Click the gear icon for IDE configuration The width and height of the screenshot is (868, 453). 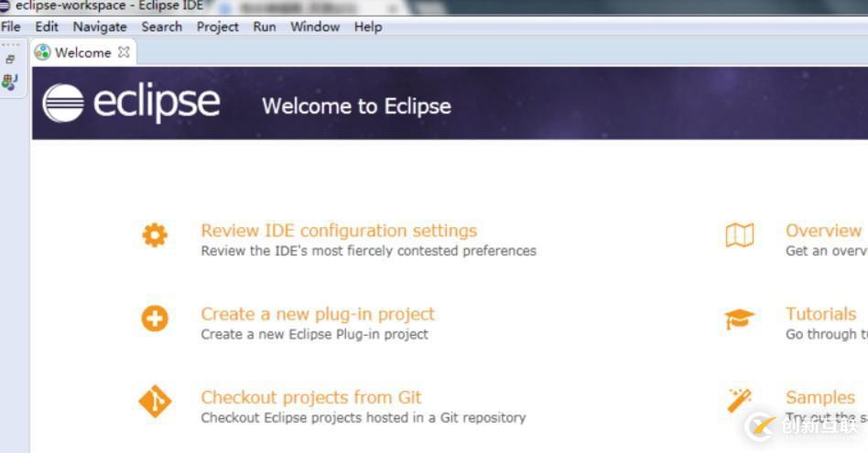pos(155,235)
